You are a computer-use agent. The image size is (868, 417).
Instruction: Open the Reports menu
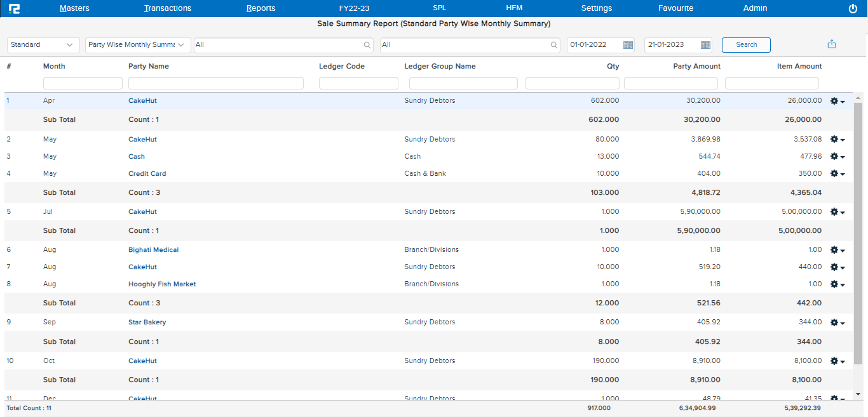coord(261,8)
